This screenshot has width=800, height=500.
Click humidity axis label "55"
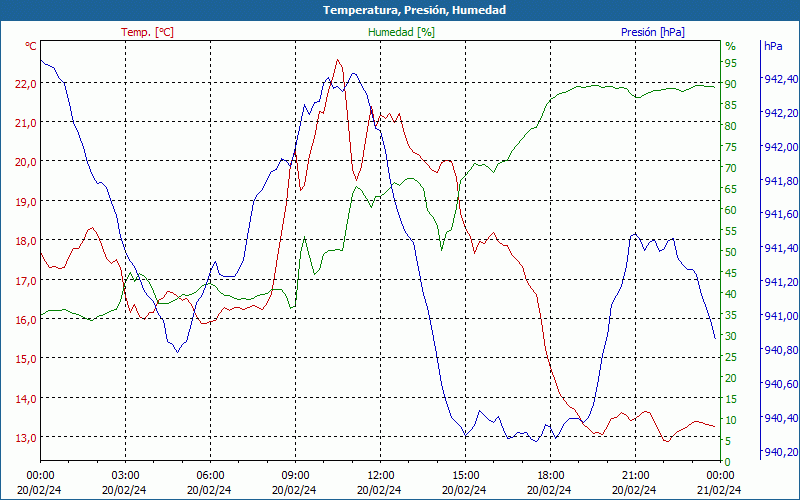coord(731,231)
